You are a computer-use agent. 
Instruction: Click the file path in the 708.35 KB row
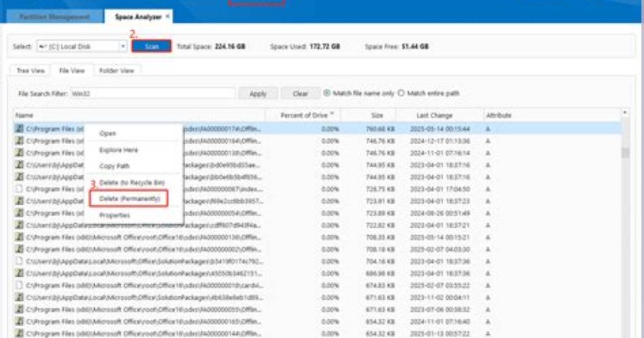click(144, 237)
